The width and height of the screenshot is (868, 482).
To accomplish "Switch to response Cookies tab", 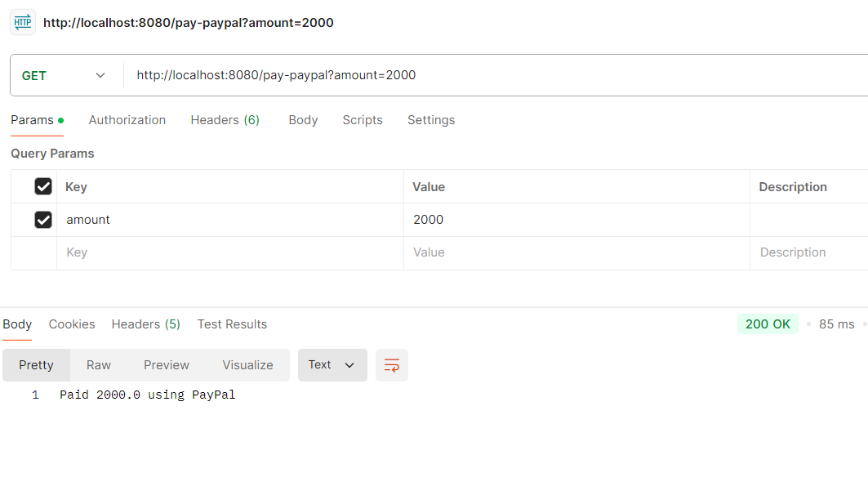I will point(72,324).
